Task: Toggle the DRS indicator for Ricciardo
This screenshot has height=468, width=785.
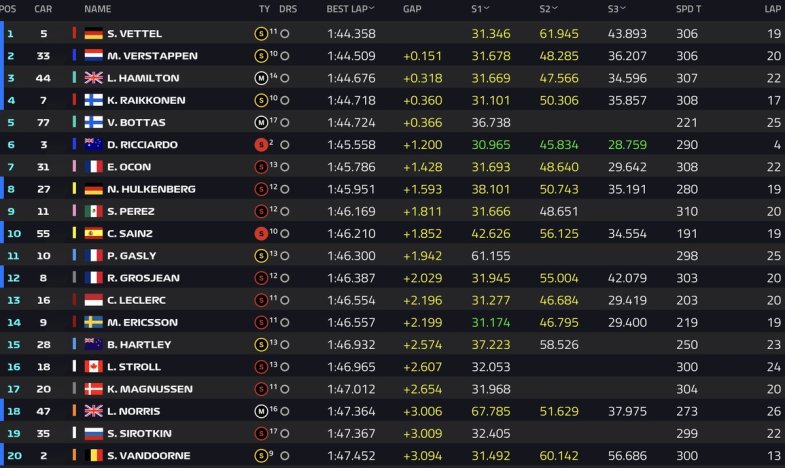Action: [285, 145]
